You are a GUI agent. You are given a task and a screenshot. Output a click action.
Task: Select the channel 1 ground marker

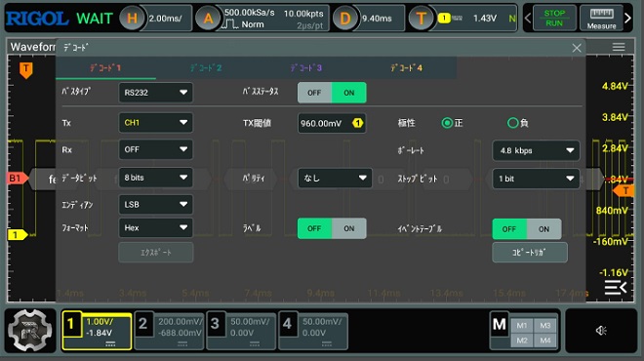(x=17, y=235)
